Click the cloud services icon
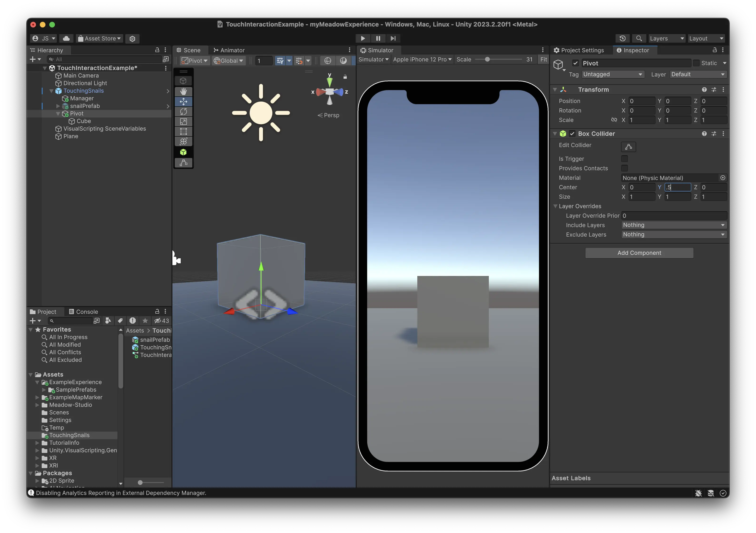This screenshot has width=756, height=533. pos(66,39)
